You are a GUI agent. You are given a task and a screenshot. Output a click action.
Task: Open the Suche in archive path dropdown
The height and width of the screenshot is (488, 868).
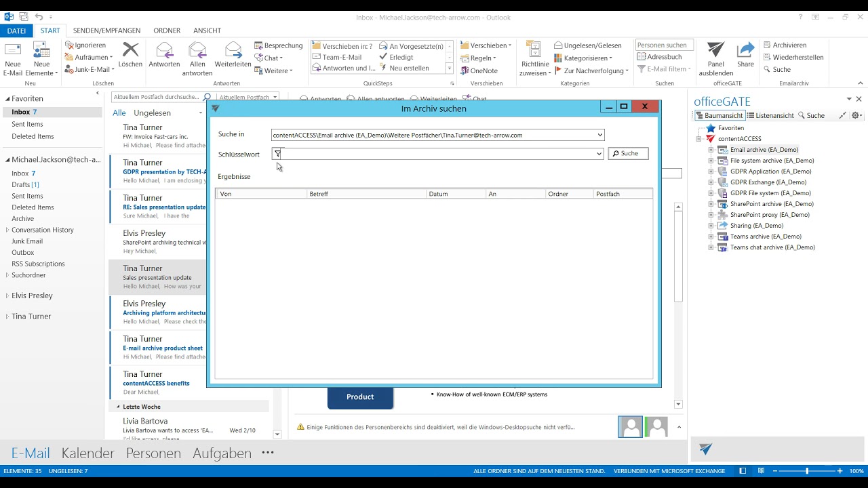599,135
